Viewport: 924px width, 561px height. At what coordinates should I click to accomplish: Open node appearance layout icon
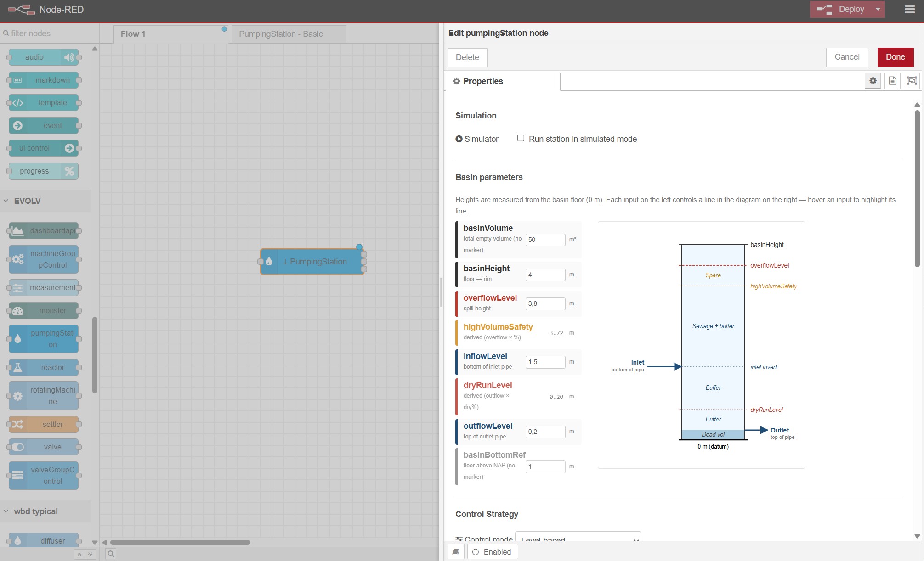(x=912, y=81)
